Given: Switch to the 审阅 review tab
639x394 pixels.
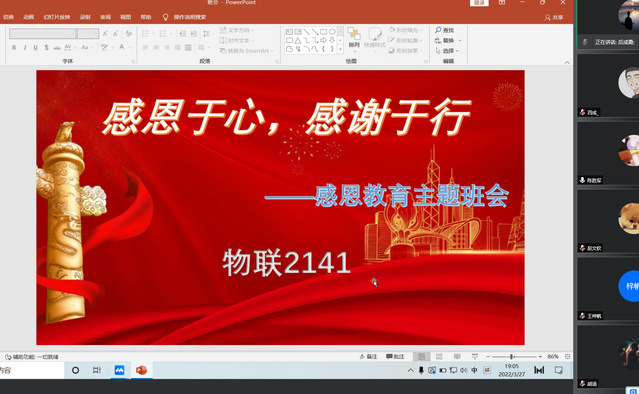Looking at the screenshot, I should 105,17.
